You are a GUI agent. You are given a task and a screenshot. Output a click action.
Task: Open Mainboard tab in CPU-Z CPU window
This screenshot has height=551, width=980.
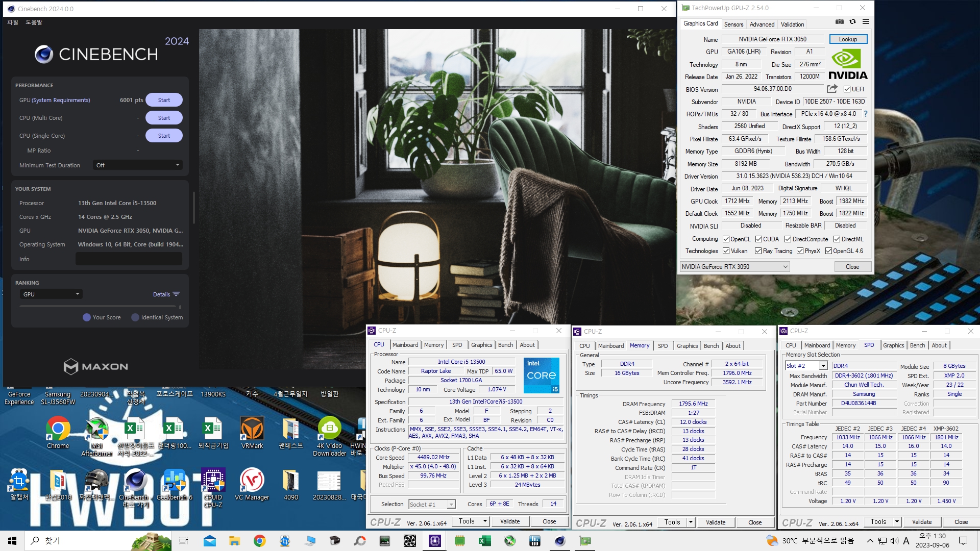click(405, 345)
